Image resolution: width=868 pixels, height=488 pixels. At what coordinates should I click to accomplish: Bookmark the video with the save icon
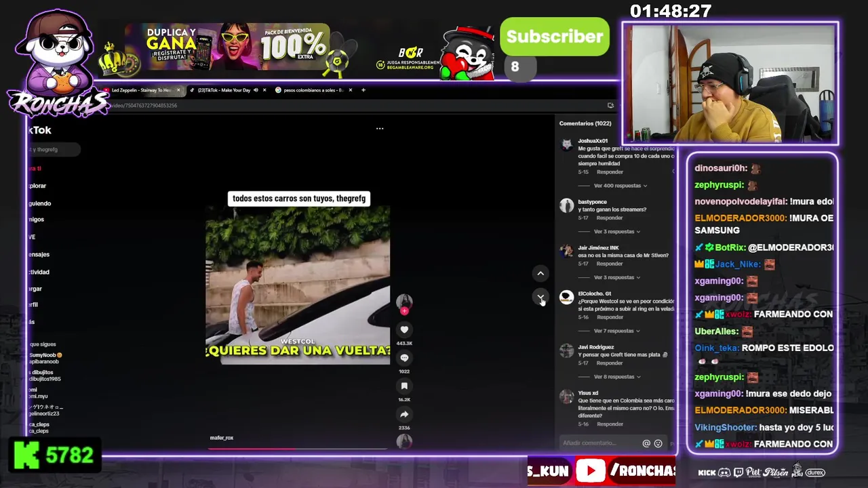(x=404, y=386)
